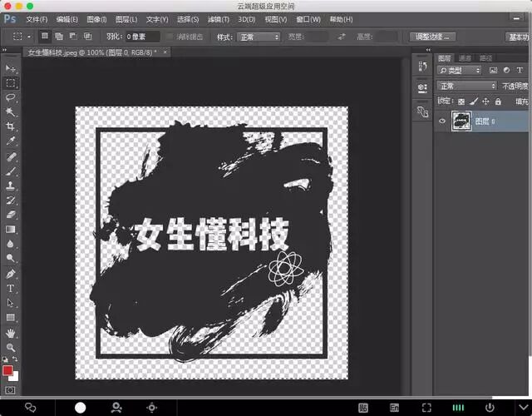Screen dimensions: 532x416
Task: Collapse the panels double-arrow
Action: pyautogui.click(x=428, y=50)
